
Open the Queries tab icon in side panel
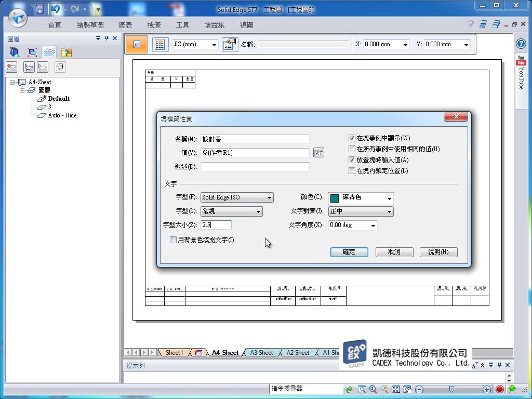(66, 52)
